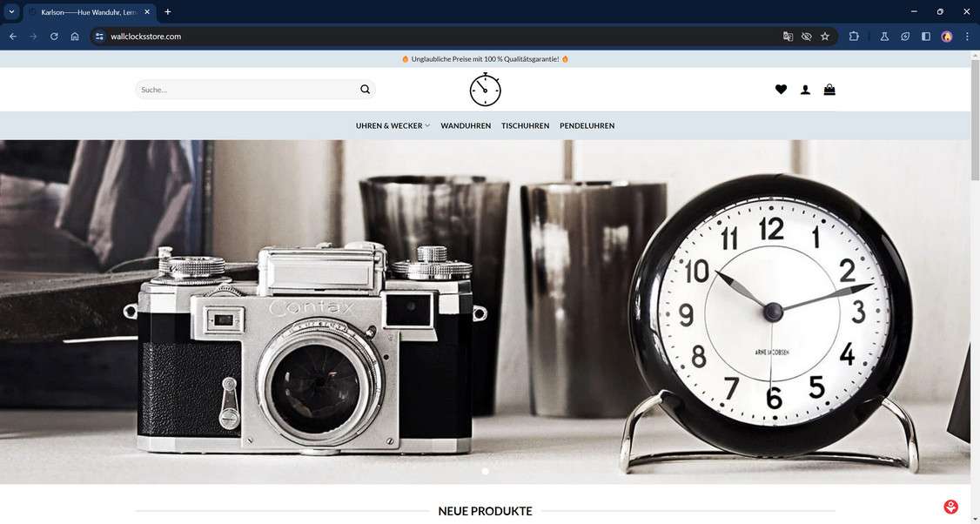Open the Chrome Labs flask icon

click(x=884, y=37)
